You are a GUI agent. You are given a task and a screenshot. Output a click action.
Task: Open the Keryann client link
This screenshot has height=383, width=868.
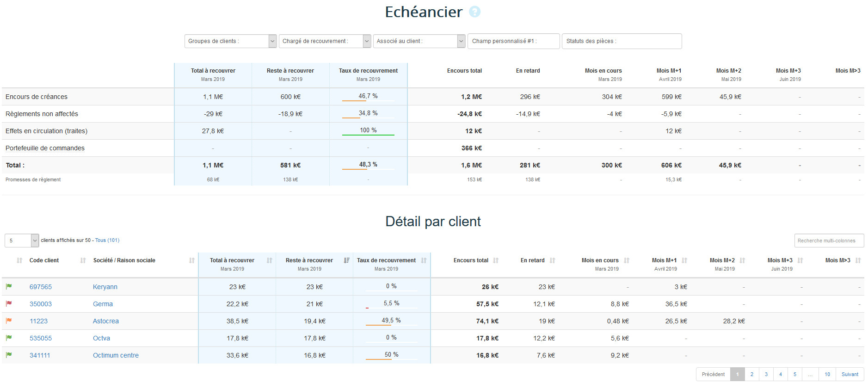pos(105,287)
